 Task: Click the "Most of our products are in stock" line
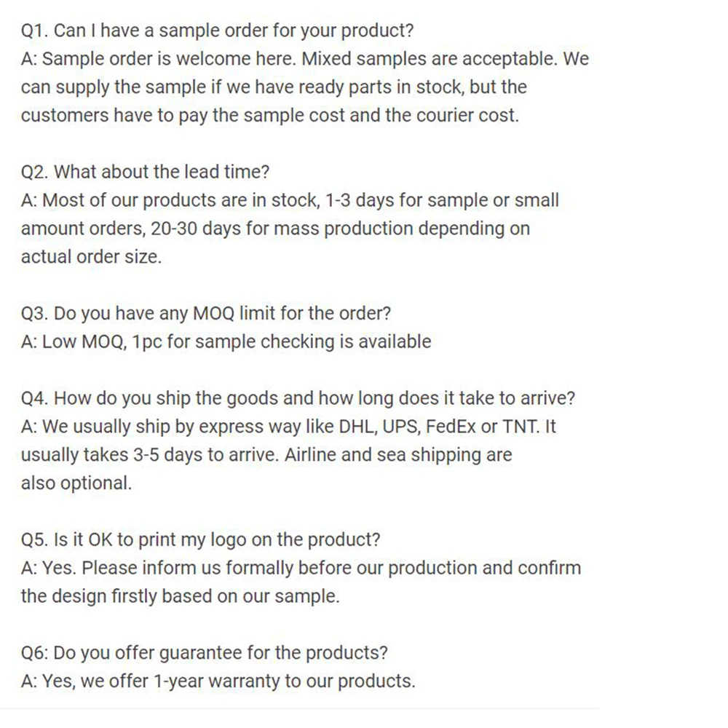click(x=290, y=200)
